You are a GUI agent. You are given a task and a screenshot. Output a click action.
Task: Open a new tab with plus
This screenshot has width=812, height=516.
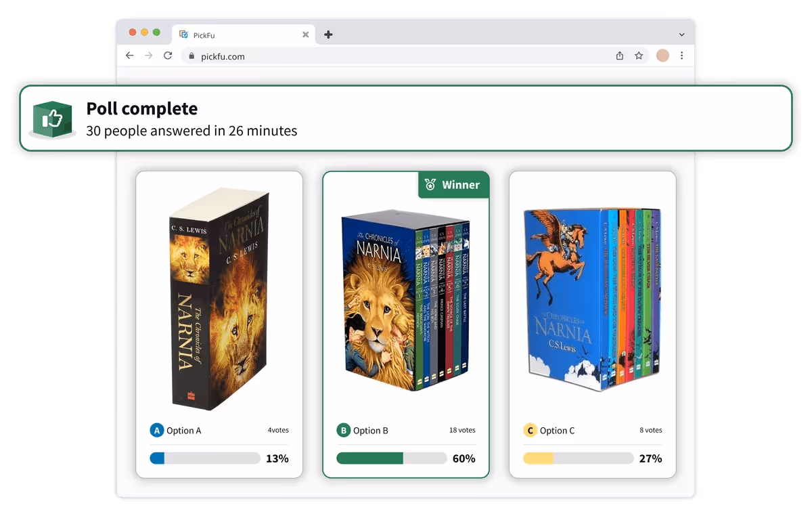[328, 35]
